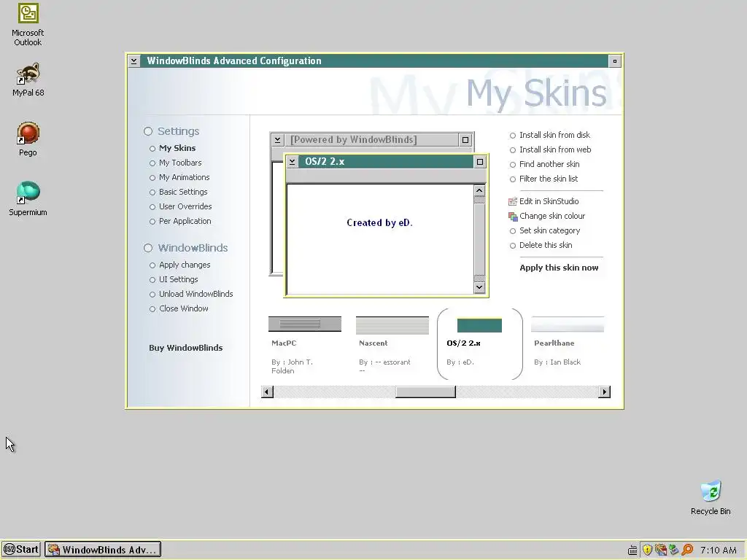Select My Toolbars option
Screen dimensions: 747x560
click(x=175, y=163)
